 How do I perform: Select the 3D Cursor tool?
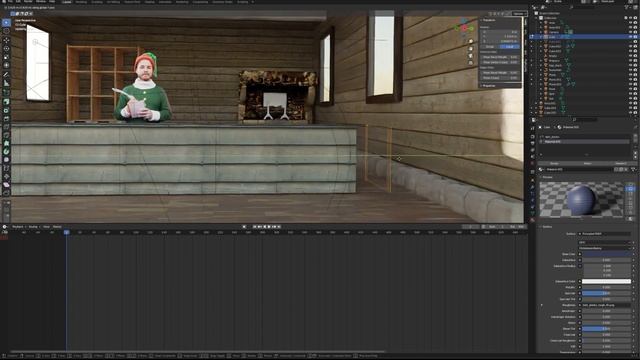click(x=6, y=31)
